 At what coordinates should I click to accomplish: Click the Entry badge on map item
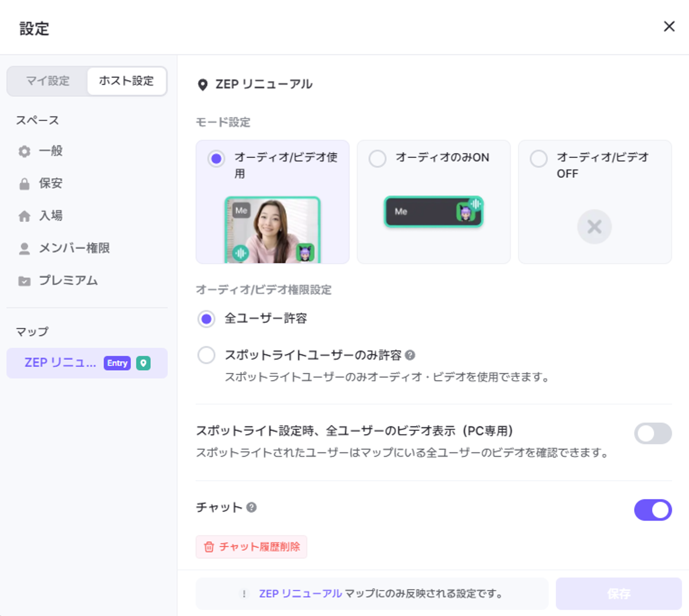click(117, 363)
